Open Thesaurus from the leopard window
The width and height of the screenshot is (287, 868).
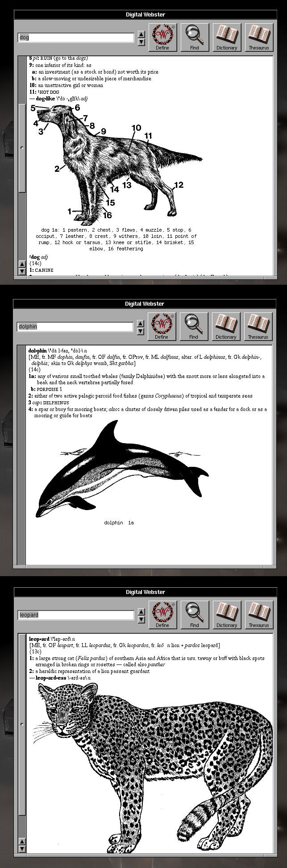pyautogui.click(x=259, y=615)
